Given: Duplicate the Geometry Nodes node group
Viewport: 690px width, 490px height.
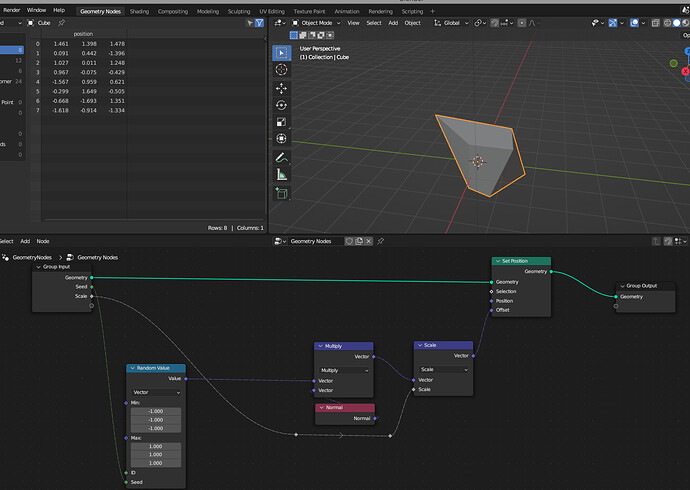Looking at the screenshot, I should click(359, 241).
